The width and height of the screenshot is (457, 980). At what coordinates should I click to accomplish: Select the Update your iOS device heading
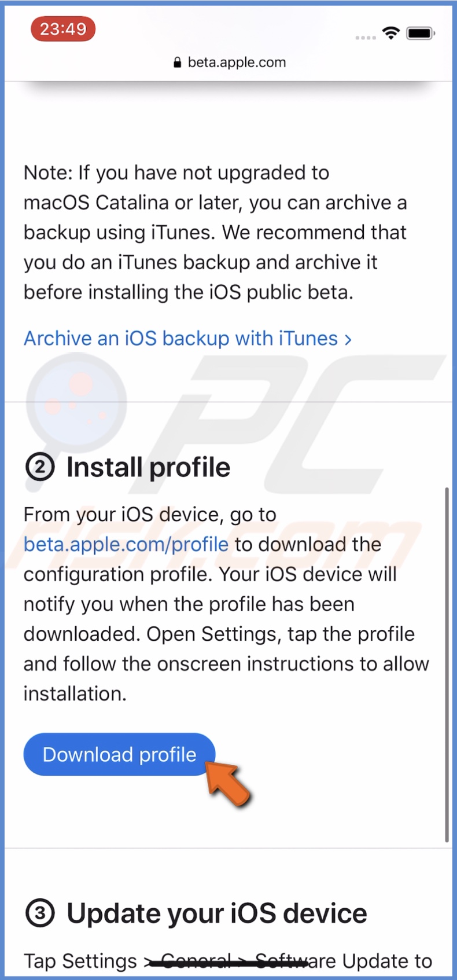click(217, 913)
